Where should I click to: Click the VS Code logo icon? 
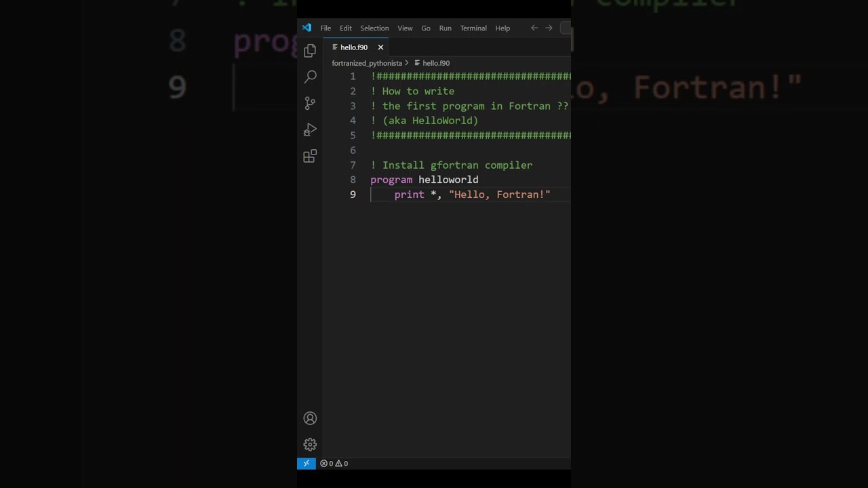307,28
